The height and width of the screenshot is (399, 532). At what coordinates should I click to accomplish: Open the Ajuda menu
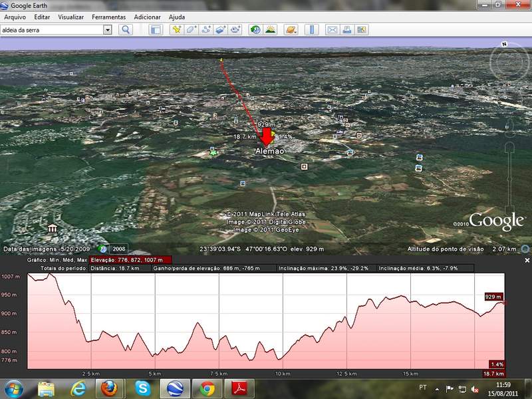point(177,17)
